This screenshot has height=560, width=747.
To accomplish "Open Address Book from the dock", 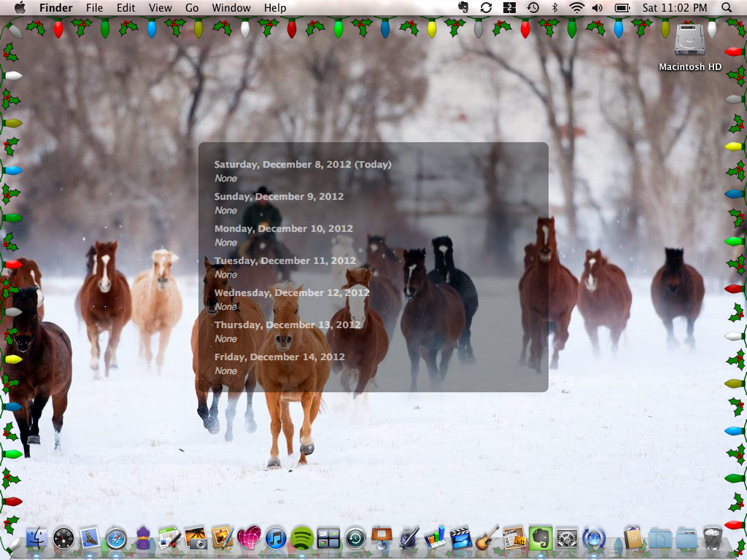I will click(x=633, y=539).
